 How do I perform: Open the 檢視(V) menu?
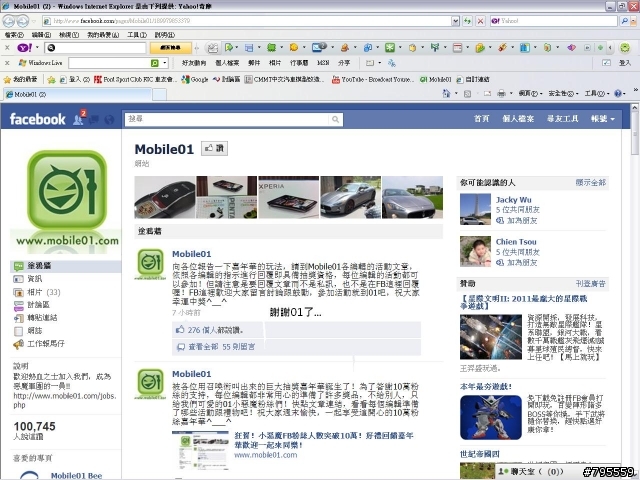[x=69, y=35]
